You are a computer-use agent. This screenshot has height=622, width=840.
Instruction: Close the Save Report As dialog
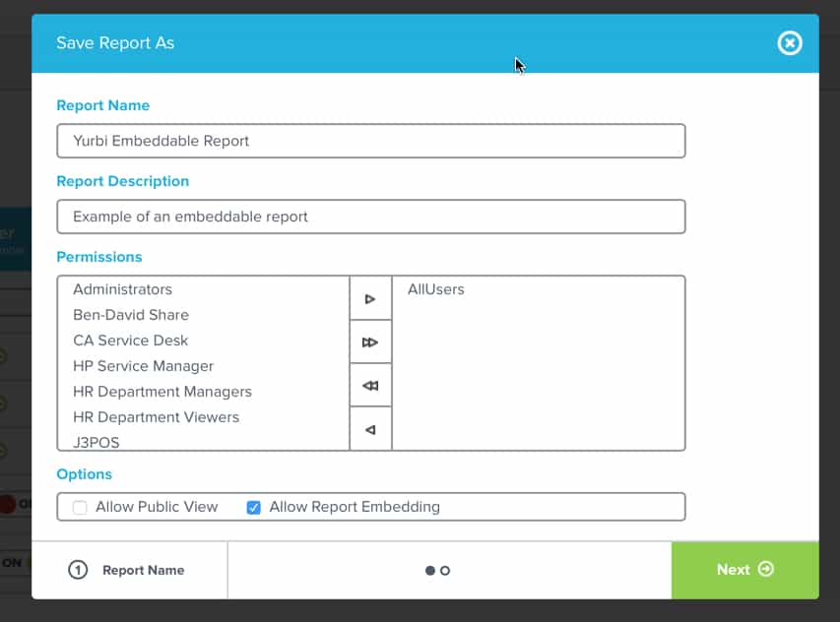[x=789, y=43]
